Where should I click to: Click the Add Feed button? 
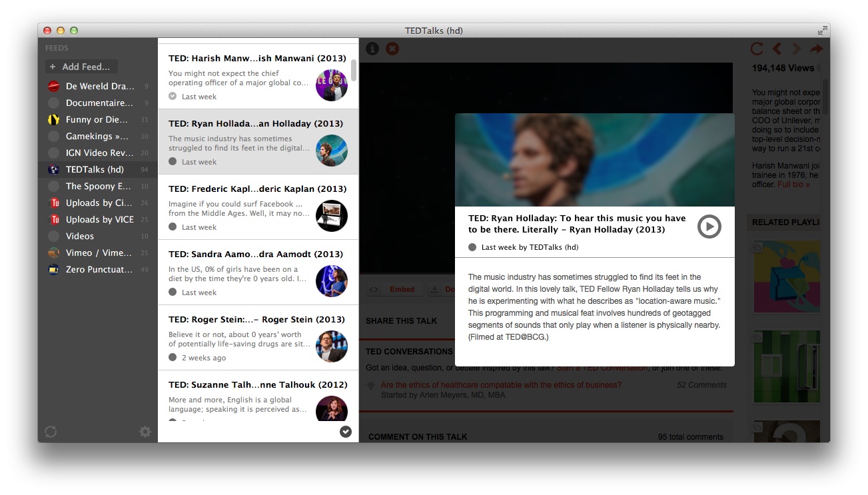point(81,67)
